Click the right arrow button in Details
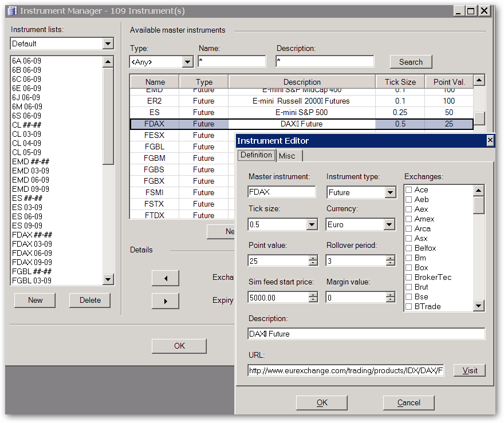The height and width of the screenshot is (423, 504). (x=165, y=301)
